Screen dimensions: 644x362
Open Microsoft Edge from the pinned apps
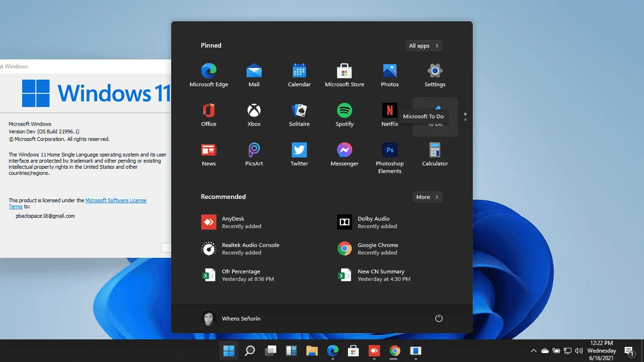tap(209, 75)
